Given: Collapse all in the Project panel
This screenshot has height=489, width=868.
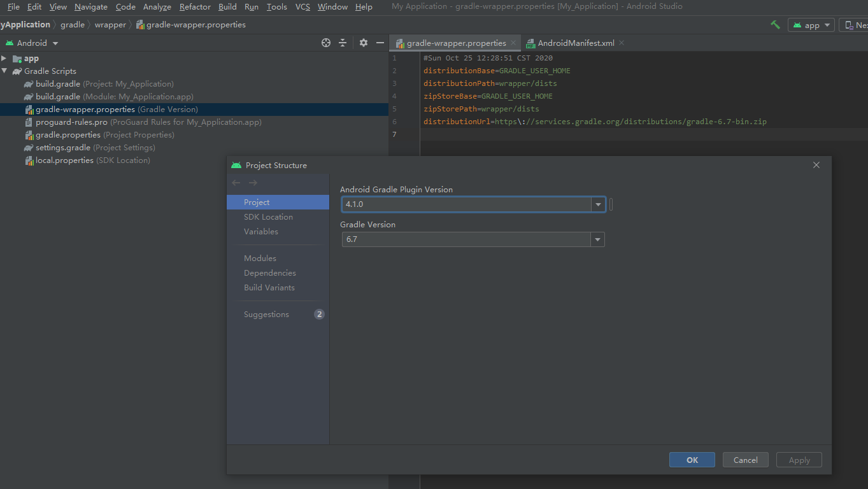Looking at the screenshot, I should (343, 43).
